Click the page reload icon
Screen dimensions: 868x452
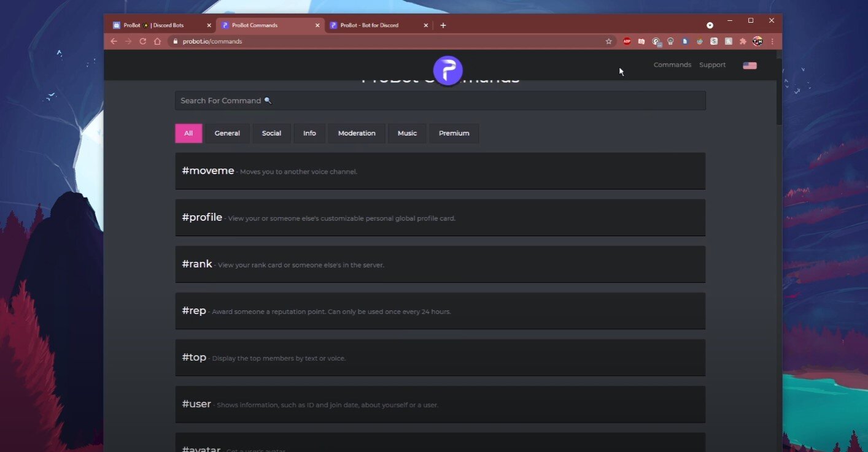[x=142, y=41]
